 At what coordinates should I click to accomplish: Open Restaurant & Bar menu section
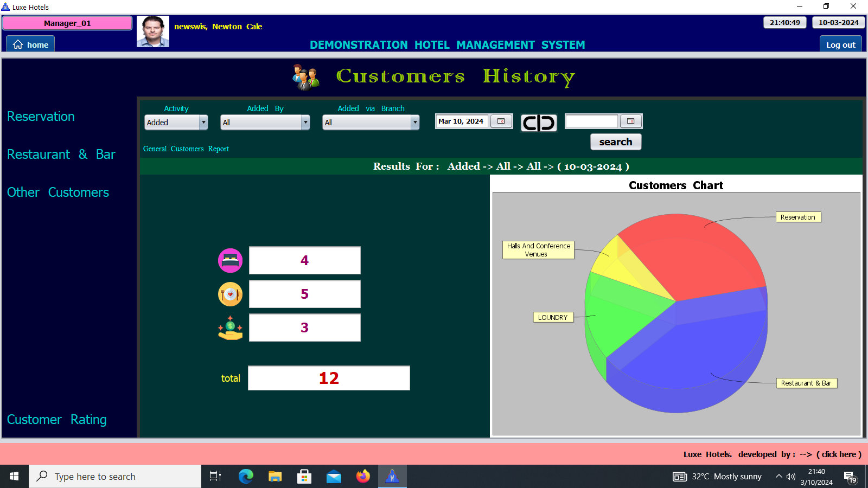(x=61, y=155)
